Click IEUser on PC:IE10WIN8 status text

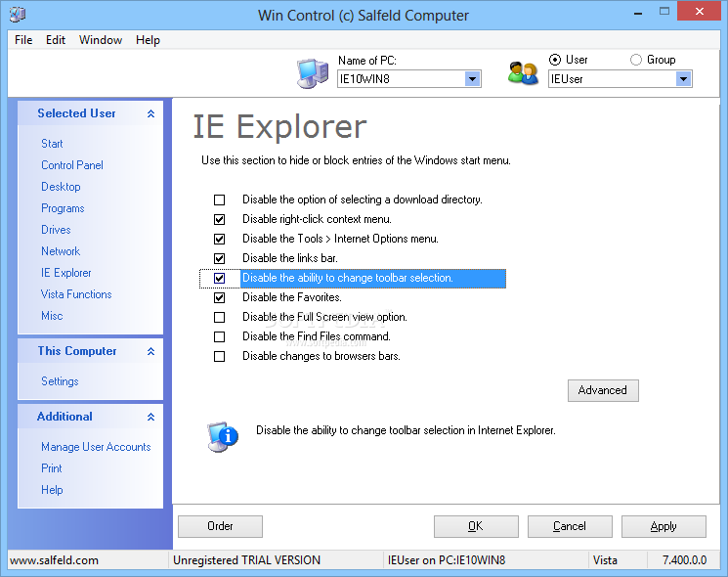coord(447,560)
